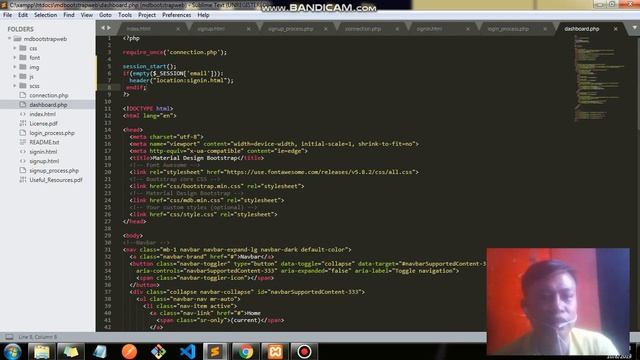Switch to the connection.php tab
Screen dimensions: 640x360
coord(363,29)
